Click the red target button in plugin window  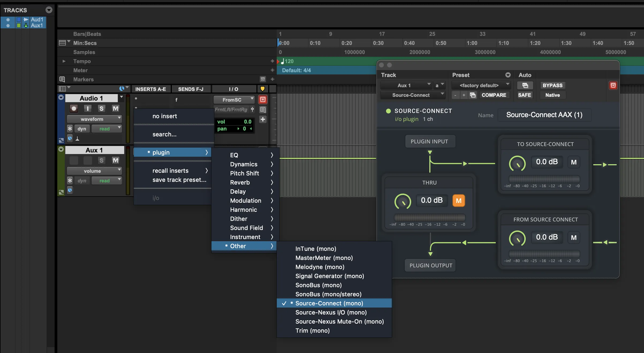point(613,85)
